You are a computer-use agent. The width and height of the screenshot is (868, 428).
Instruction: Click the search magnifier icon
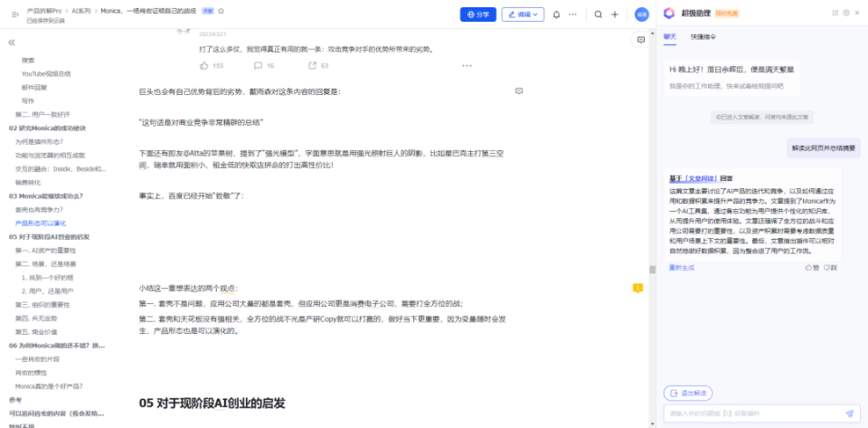[x=598, y=14]
